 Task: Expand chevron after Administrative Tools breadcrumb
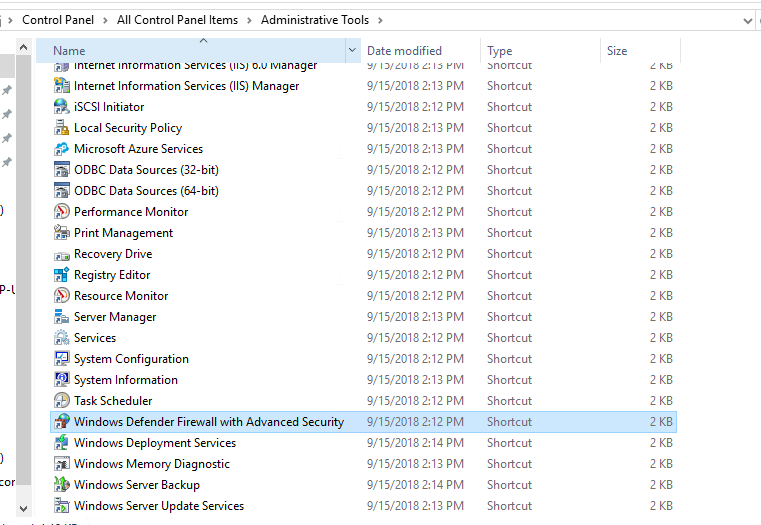pyautogui.click(x=380, y=20)
